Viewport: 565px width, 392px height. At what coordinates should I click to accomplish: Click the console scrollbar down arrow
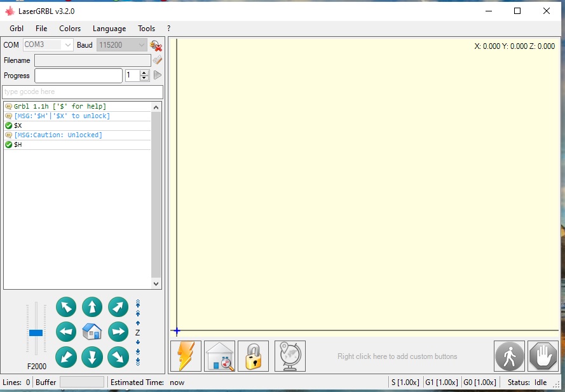click(156, 284)
